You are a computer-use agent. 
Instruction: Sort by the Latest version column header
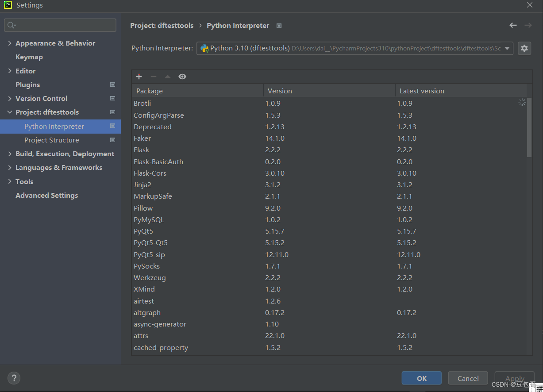(x=461, y=91)
